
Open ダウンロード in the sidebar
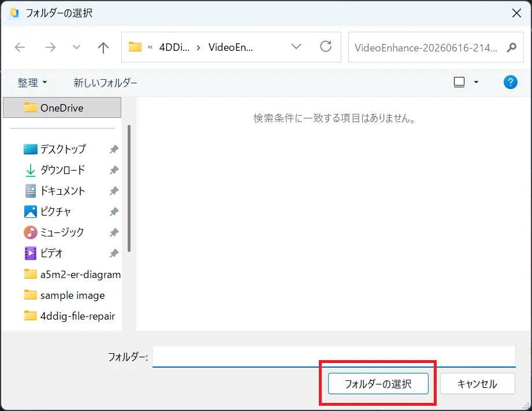(x=62, y=170)
